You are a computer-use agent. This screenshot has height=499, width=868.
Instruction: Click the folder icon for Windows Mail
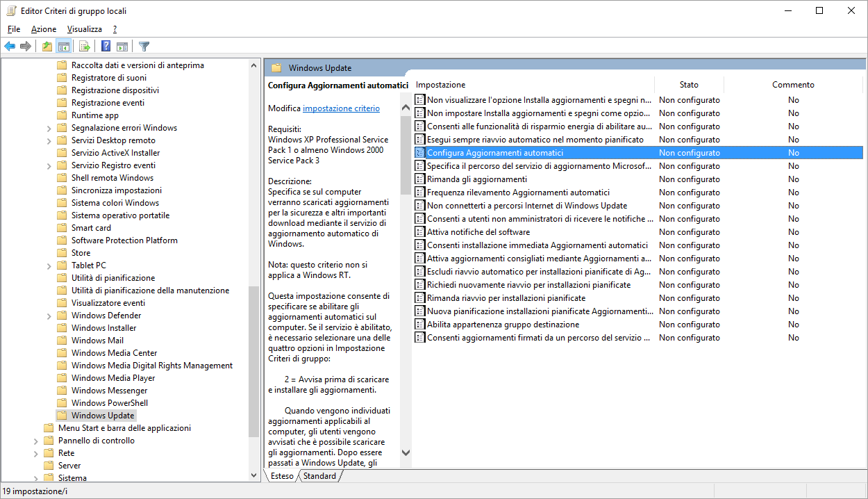[61, 341]
